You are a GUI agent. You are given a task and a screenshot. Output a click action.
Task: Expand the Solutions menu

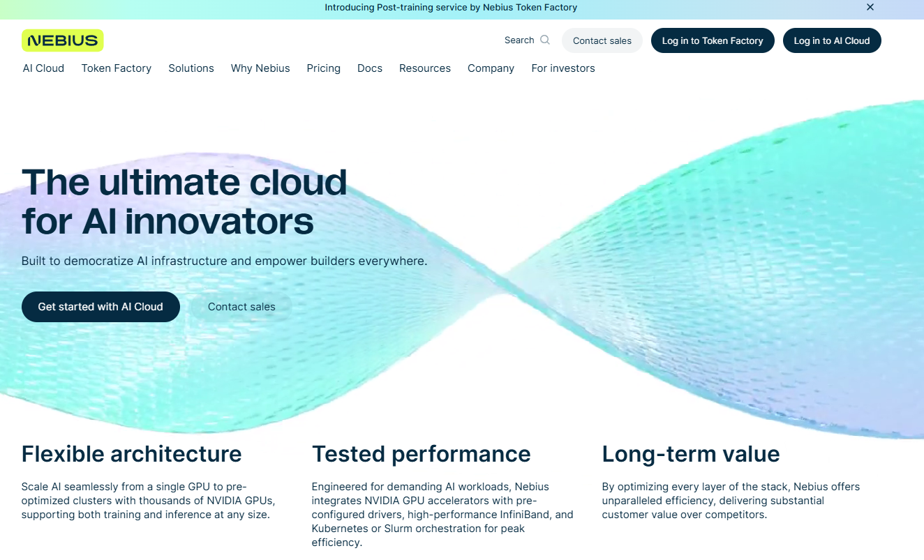pos(191,68)
